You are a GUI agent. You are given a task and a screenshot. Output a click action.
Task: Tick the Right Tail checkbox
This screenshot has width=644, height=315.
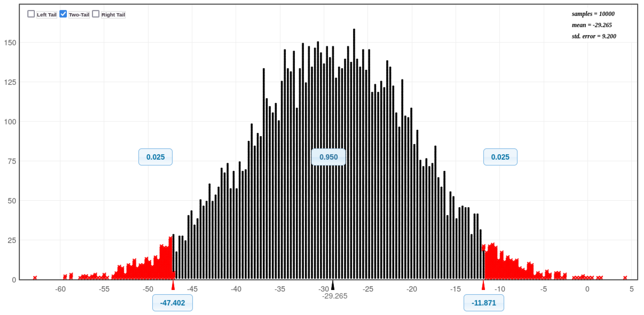(96, 14)
